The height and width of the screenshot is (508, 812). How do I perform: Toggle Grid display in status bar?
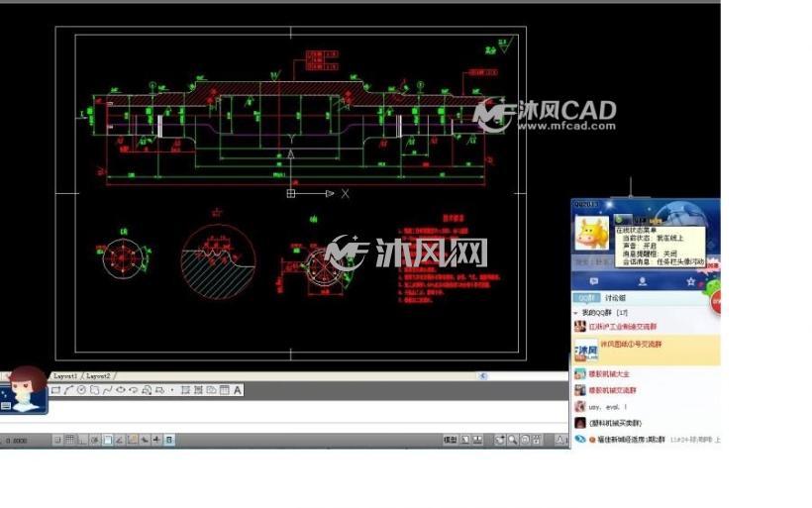69,440
